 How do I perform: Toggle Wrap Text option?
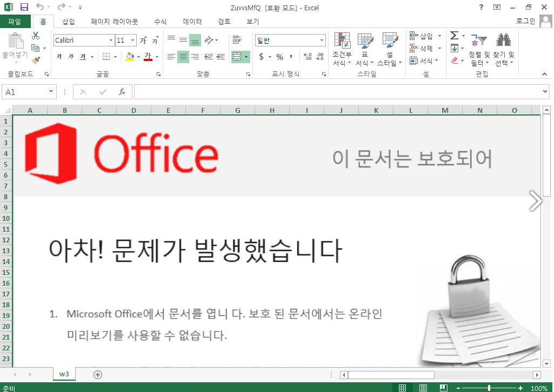tap(237, 40)
